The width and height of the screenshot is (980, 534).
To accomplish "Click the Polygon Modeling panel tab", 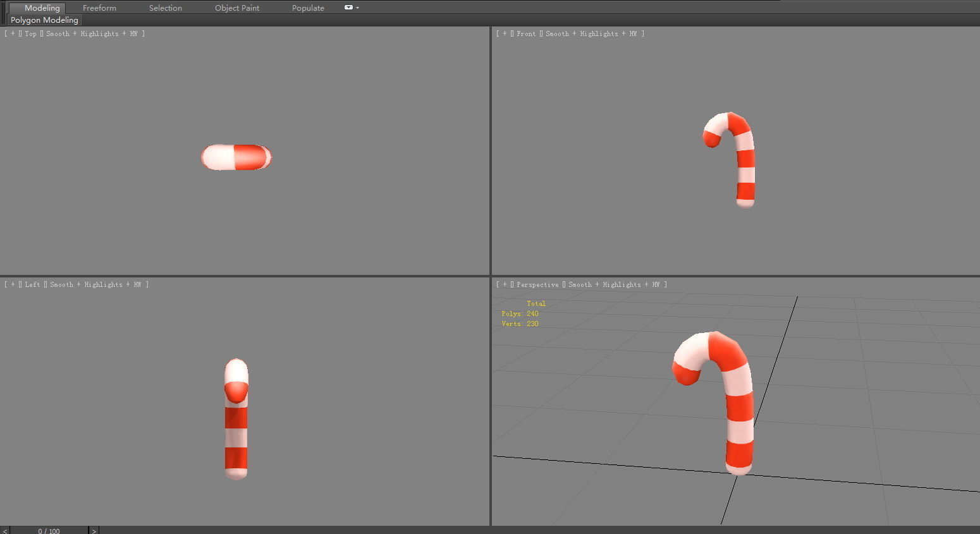I will click(44, 20).
